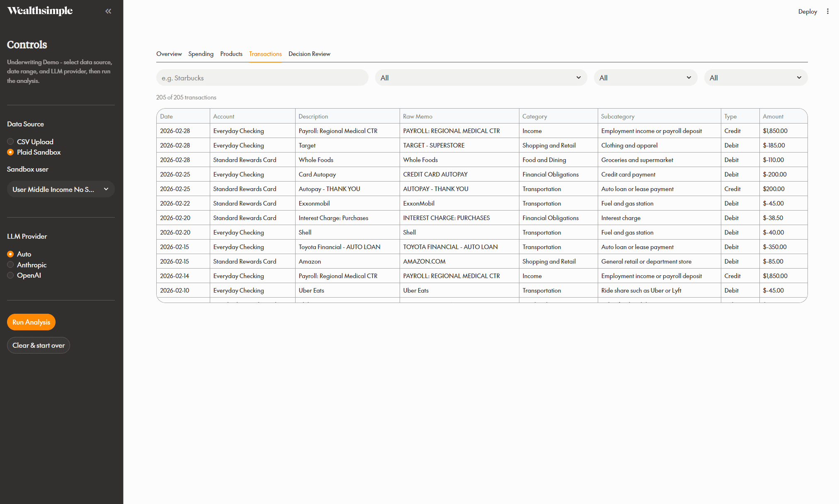839x504 pixels.
Task: Open the three-dot app menu
Action: (828, 12)
